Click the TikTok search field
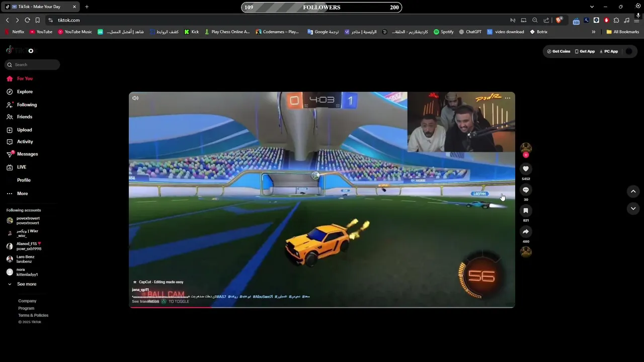Viewport: 644px width, 362px height. [32, 64]
